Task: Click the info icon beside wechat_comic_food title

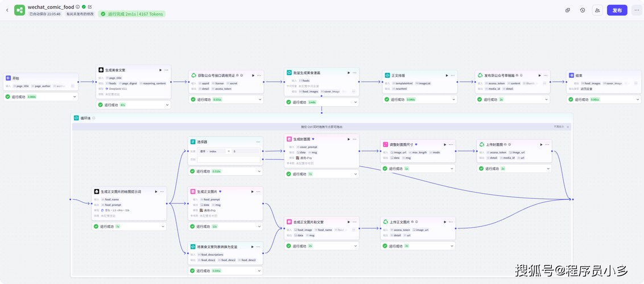Action: (x=78, y=7)
